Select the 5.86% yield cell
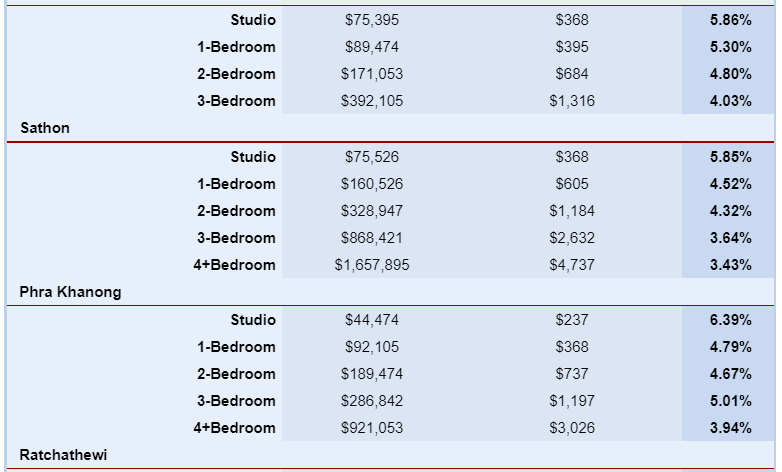This screenshot has height=472, width=782. (731, 20)
